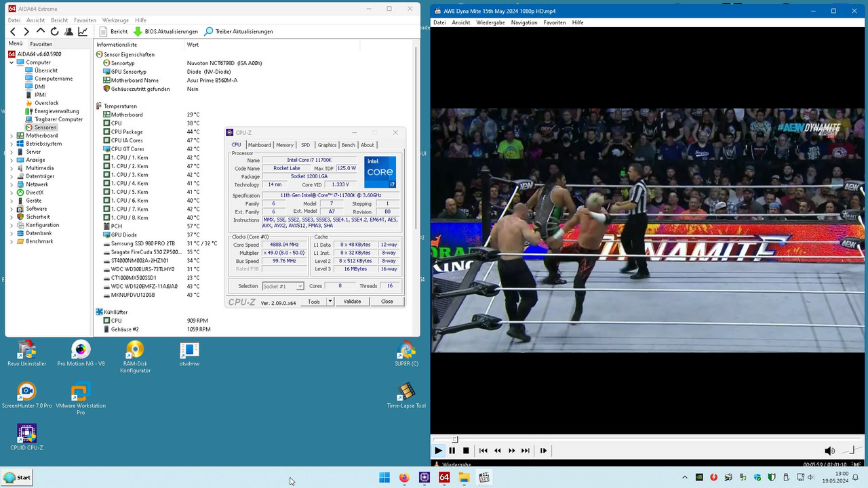Click CPU-Z Validate button

[x=352, y=302]
